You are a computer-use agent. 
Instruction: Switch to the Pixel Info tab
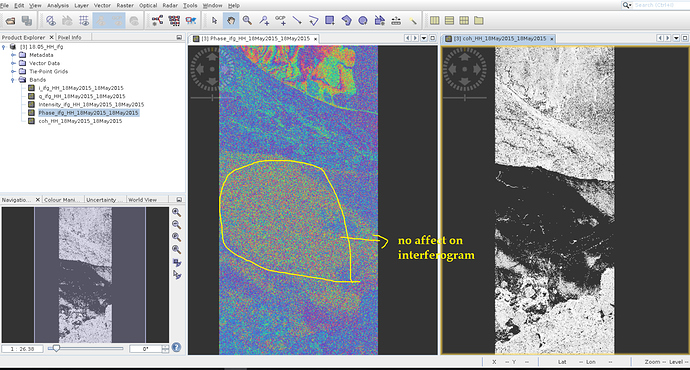[x=70, y=37]
